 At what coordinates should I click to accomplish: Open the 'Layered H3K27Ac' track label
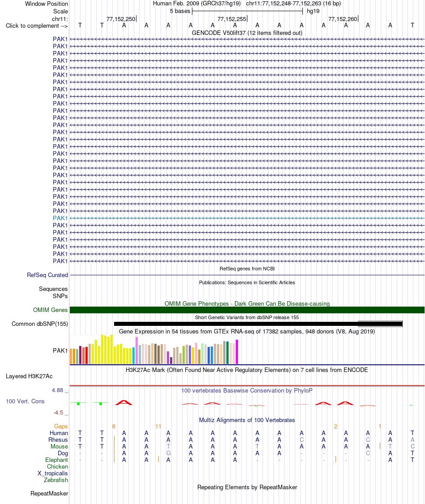pos(29,376)
